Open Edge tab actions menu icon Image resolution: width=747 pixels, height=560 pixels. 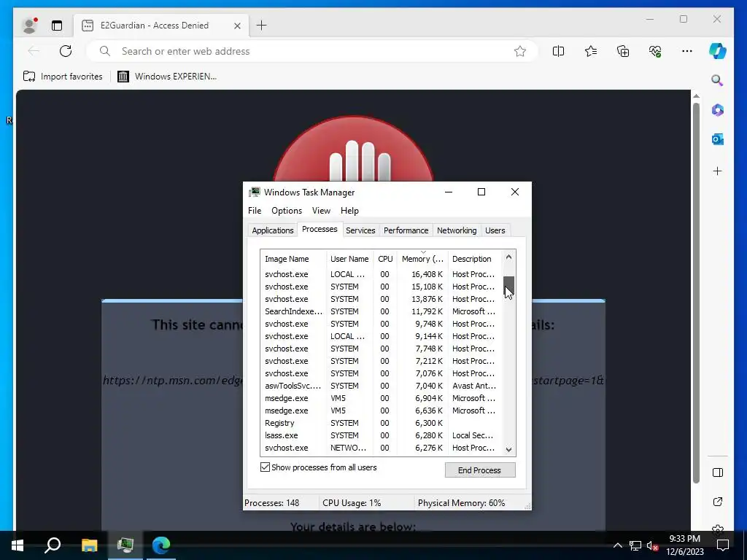pos(57,26)
